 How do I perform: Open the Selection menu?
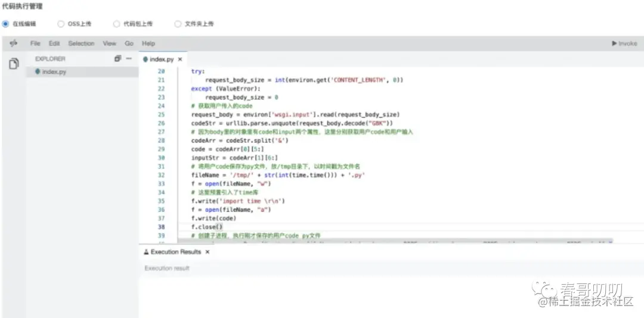click(81, 43)
